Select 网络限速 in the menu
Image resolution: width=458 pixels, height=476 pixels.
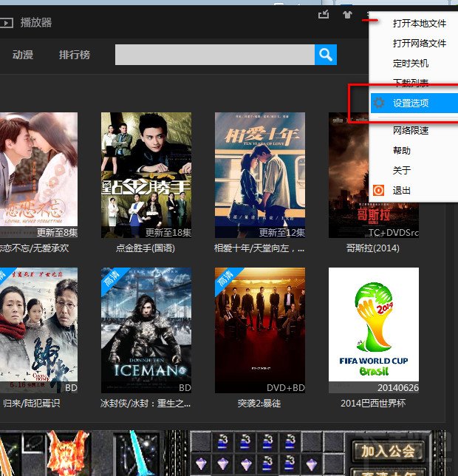click(411, 131)
